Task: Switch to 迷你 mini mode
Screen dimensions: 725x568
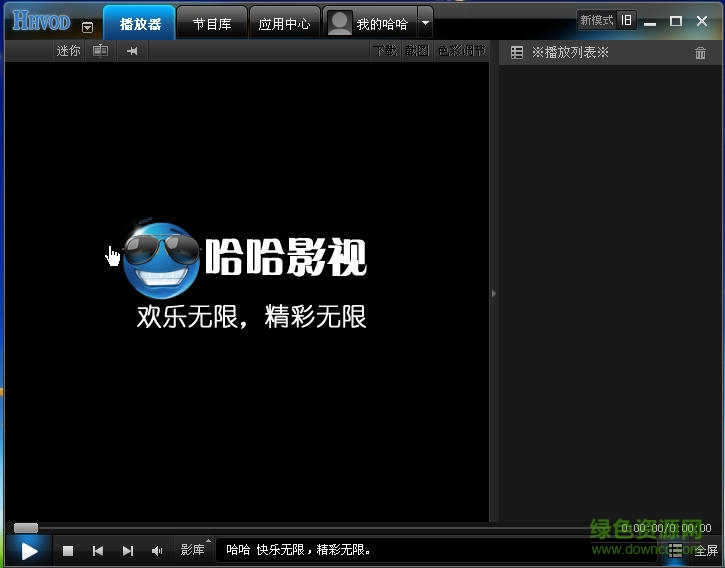Action: [68, 51]
